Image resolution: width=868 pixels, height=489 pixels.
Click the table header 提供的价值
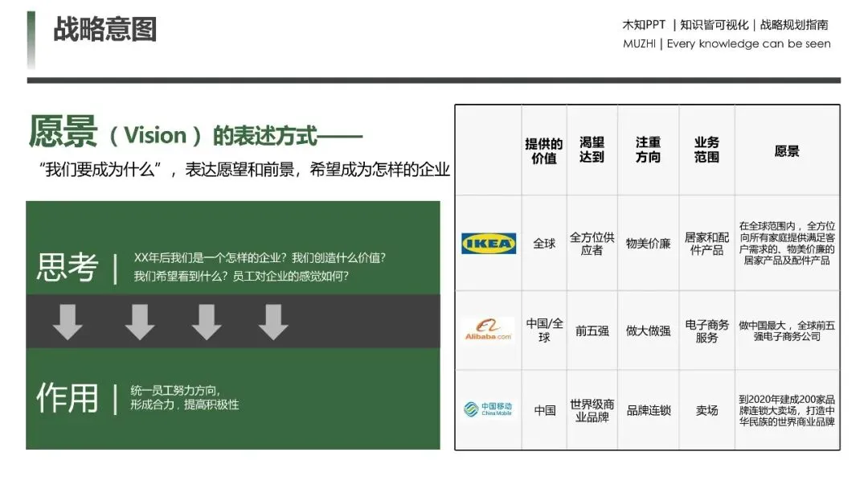pos(544,151)
